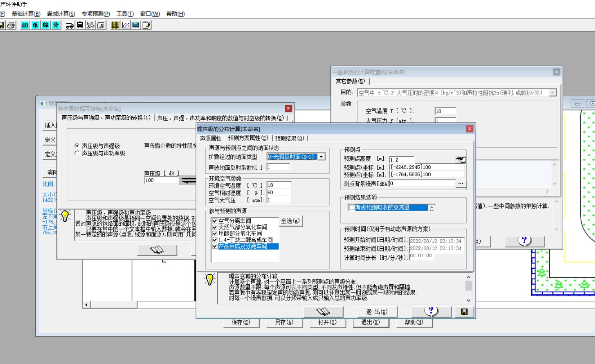Open the 扩散经过的地面类型 dropdown
Viewport: 595px width, 364px height.
[x=321, y=157]
